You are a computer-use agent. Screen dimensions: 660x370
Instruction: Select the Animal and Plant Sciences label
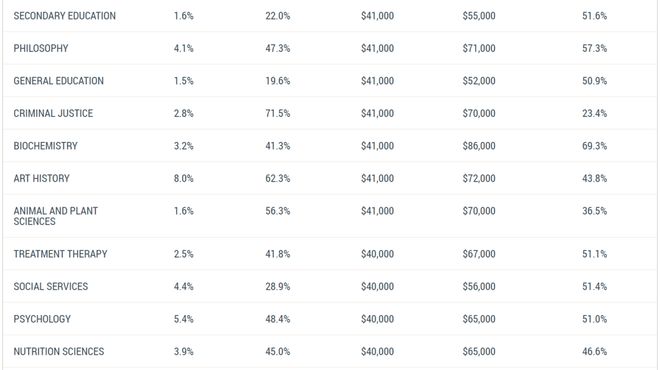[x=56, y=216]
